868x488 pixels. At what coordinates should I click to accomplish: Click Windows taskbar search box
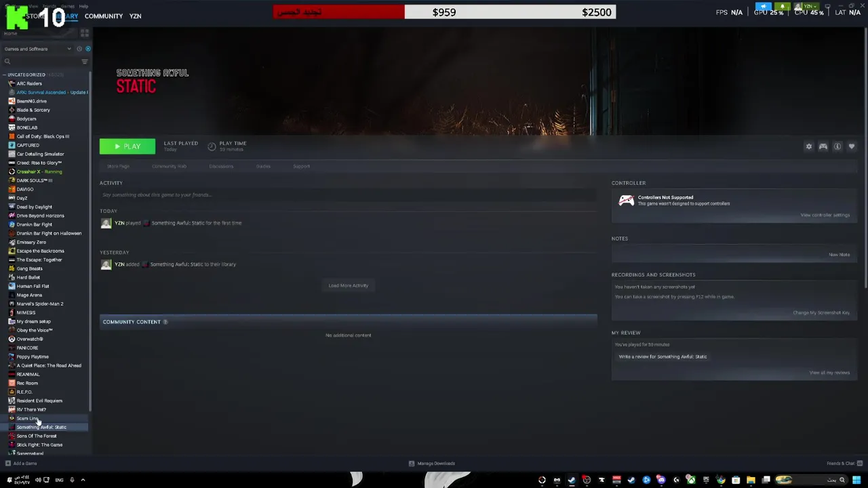(x=812, y=480)
